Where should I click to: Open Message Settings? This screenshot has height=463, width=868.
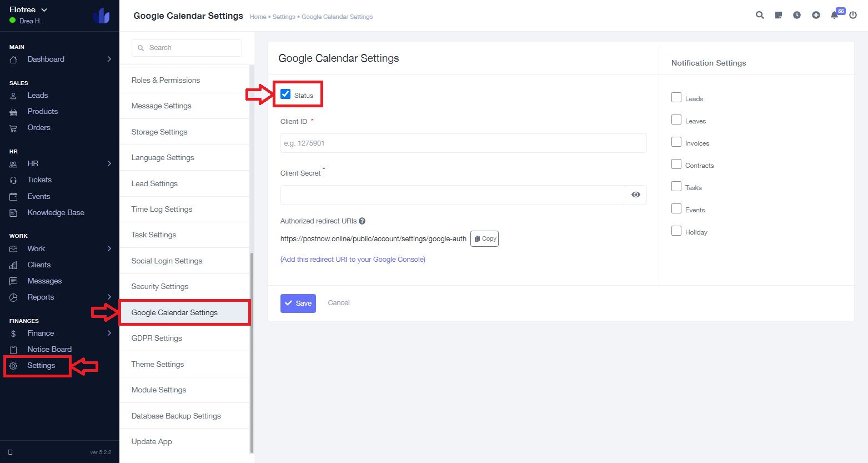(x=184, y=106)
